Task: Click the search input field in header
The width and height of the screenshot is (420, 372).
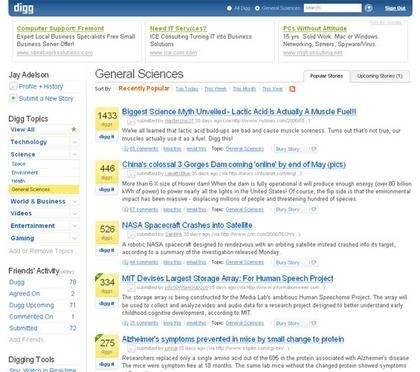Action: pos(332,8)
